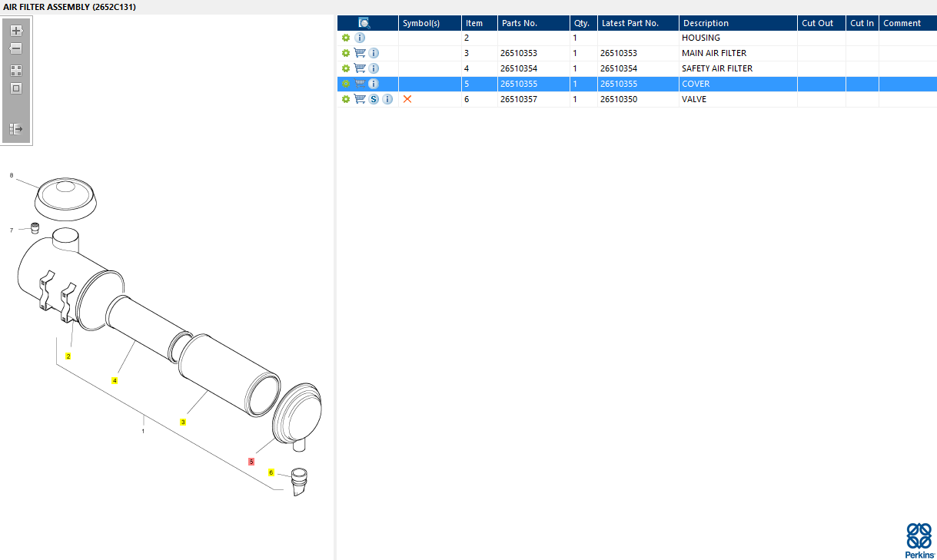Select the HOUSING description cell
Image resolution: width=937 pixels, height=560 pixels.
pyautogui.click(x=738, y=38)
